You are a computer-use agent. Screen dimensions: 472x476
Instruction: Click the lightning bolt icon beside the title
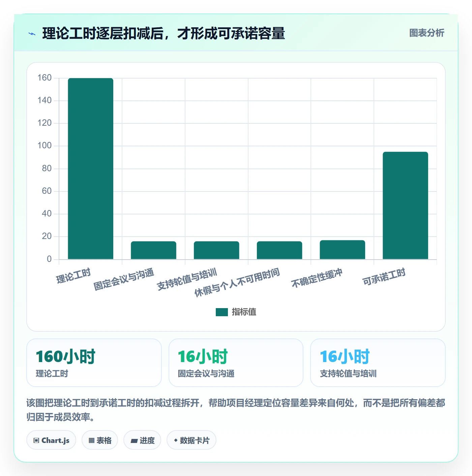[32, 34]
